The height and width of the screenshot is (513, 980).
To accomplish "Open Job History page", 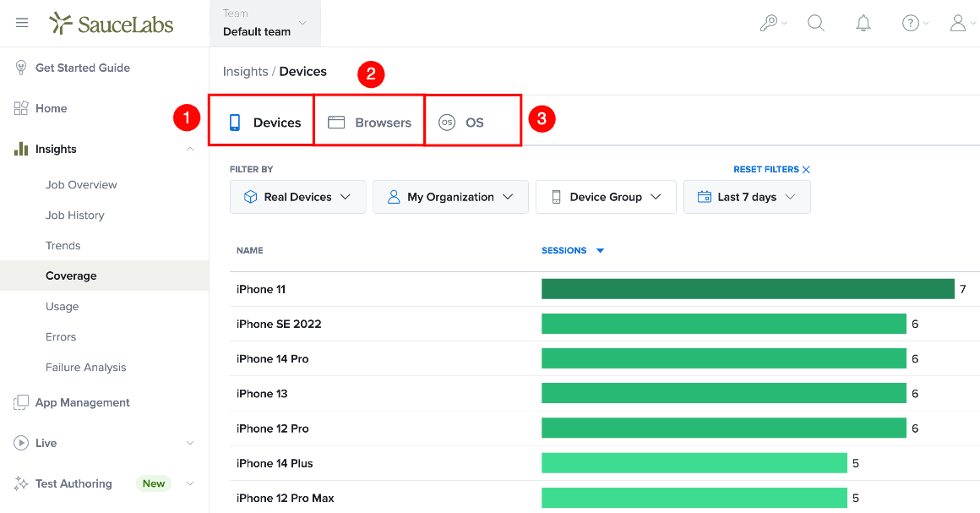I will click(75, 216).
